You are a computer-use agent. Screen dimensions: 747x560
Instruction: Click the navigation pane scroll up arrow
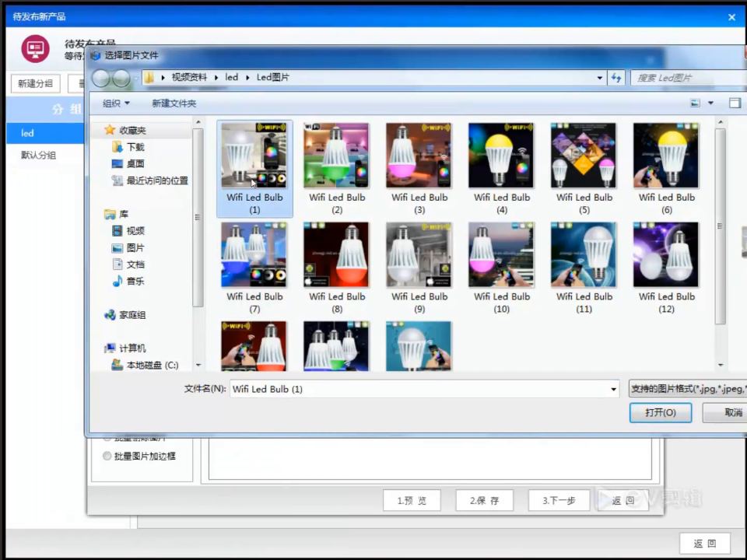click(198, 122)
